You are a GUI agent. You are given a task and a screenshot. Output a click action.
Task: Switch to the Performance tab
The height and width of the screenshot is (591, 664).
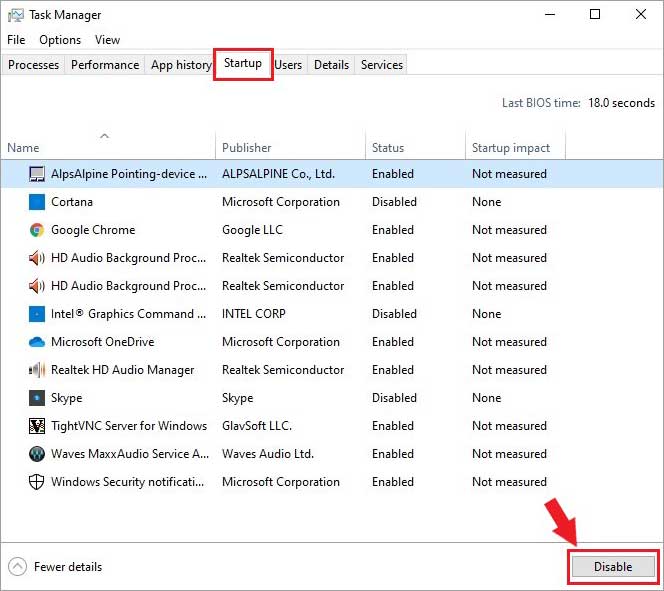[x=105, y=65]
